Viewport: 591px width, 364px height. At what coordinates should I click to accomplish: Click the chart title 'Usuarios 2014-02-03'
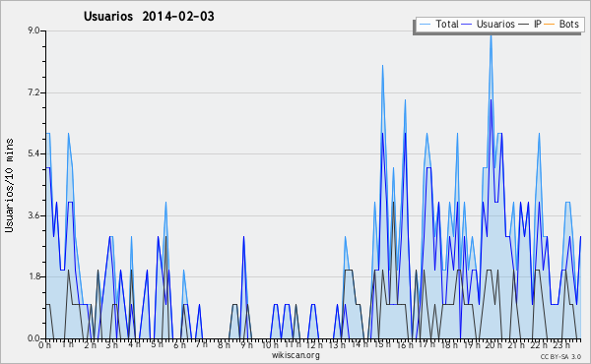149,16
